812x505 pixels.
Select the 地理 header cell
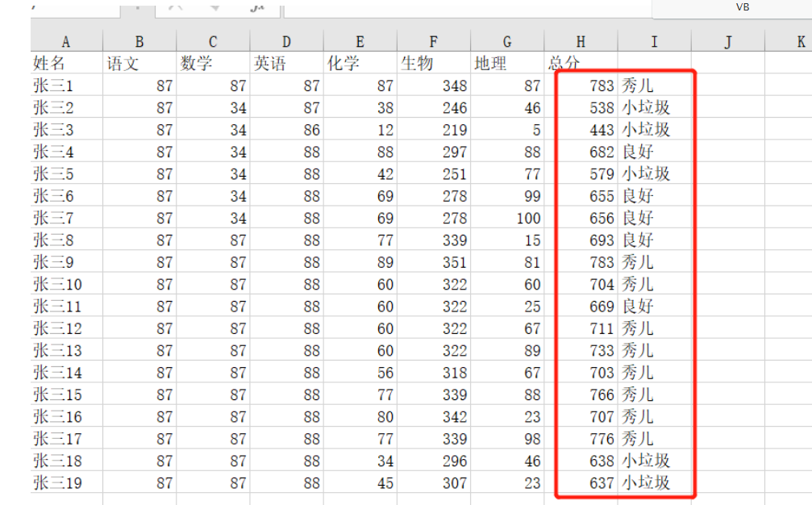point(507,63)
